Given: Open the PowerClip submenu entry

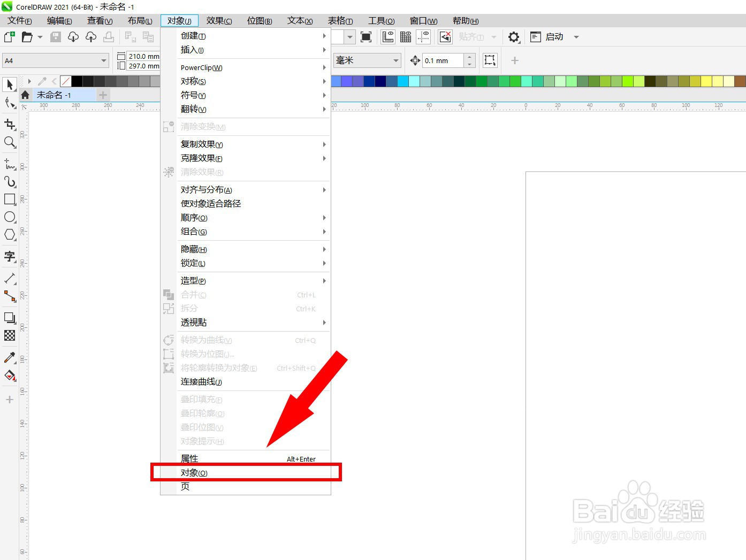Looking at the screenshot, I should pyautogui.click(x=246, y=67).
